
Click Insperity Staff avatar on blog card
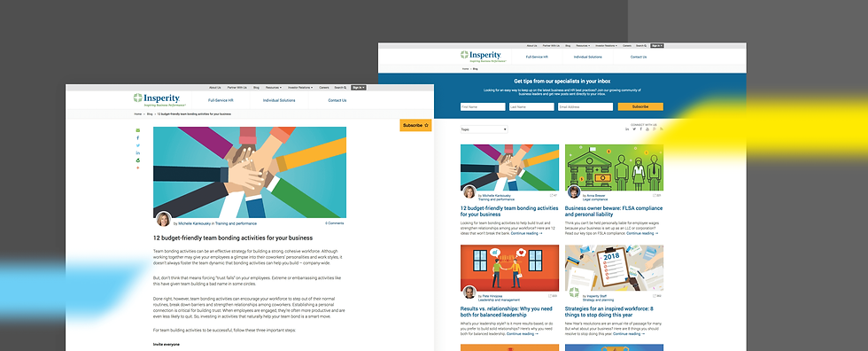tap(574, 292)
